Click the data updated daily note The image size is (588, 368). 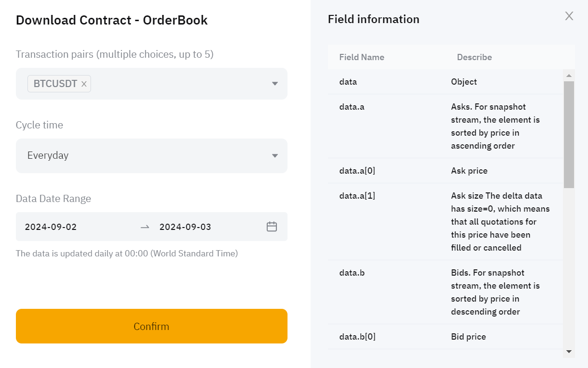point(127,254)
